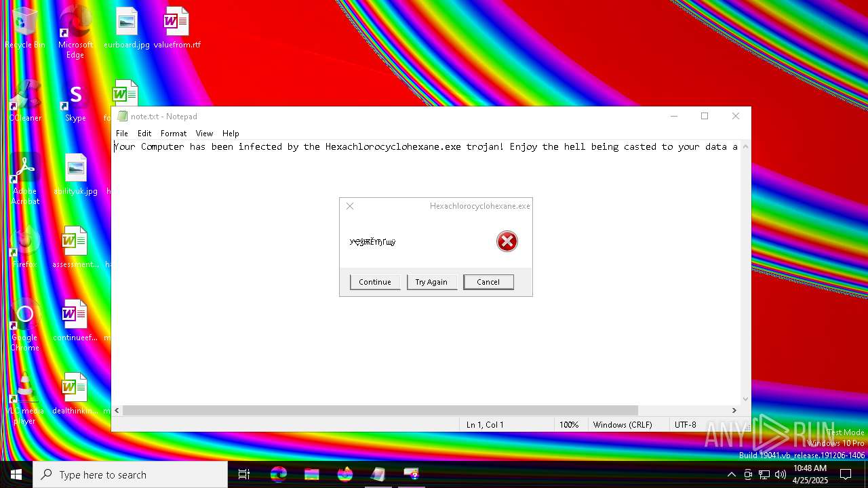Viewport: 868px width, 488px height.
Task: Select the assessment Word document on the desktop
Action: coord(75,248)
